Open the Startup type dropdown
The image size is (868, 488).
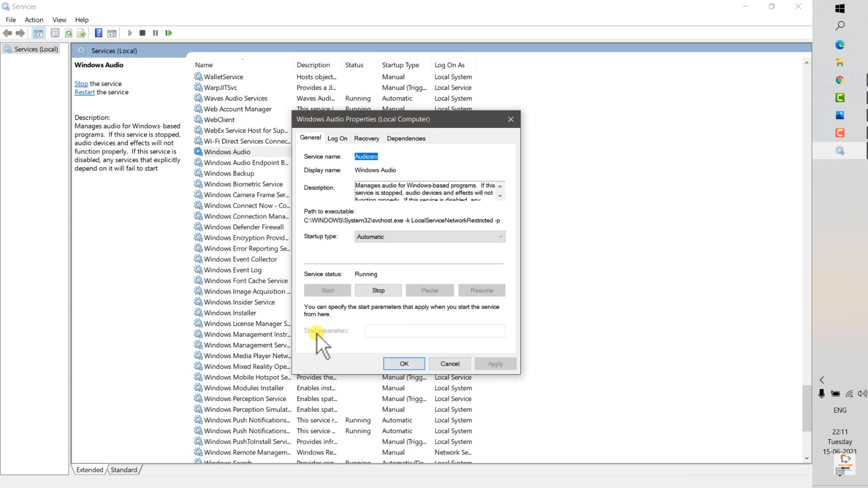point(430,237)
